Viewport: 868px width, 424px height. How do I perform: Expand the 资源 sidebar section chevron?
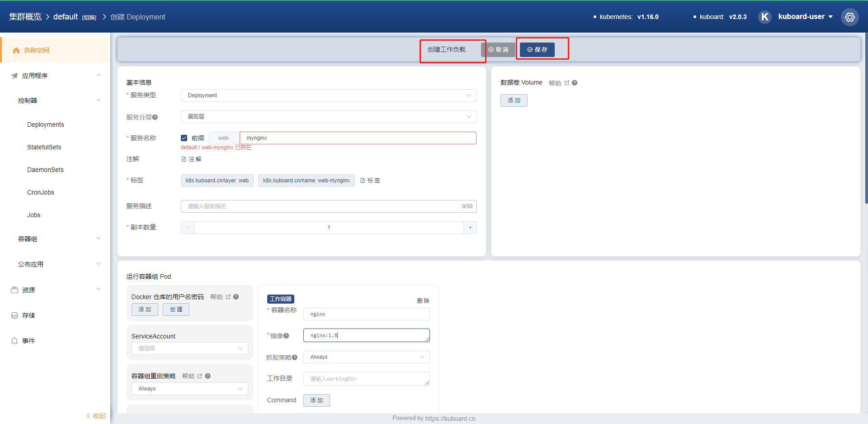click(x=99, y=289)
